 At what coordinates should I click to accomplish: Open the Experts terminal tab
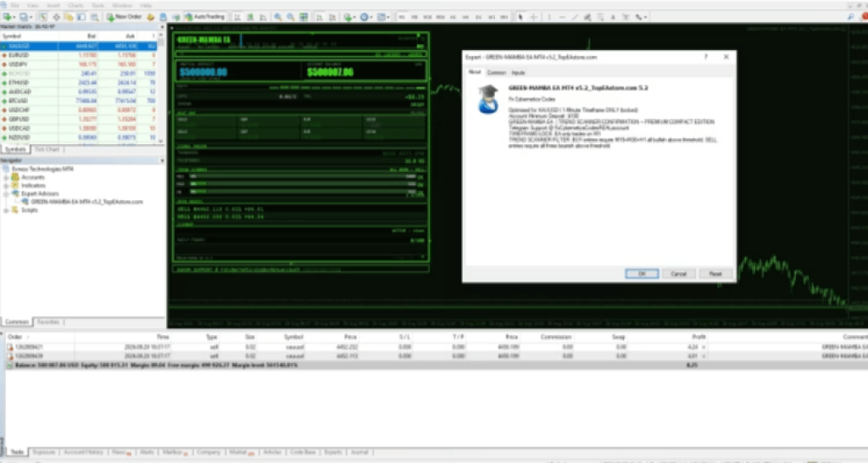pos(332,453)
